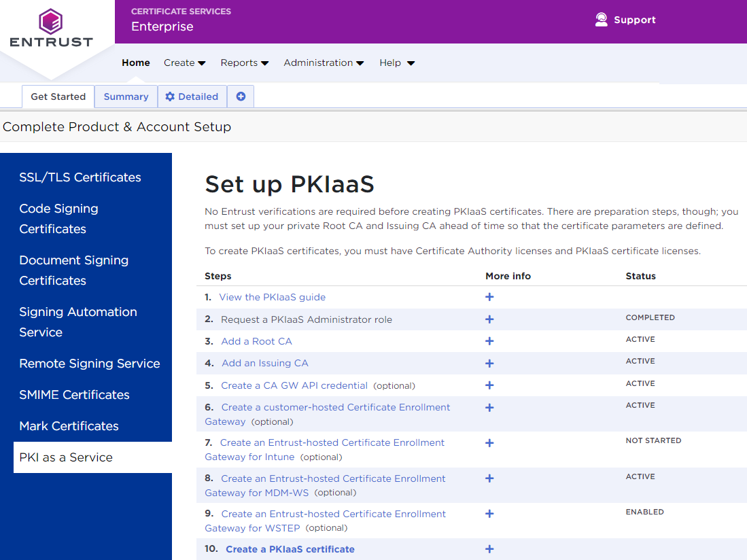747x560 pixels.
Task: Open the Create dropdown menu
Action: 184,63
